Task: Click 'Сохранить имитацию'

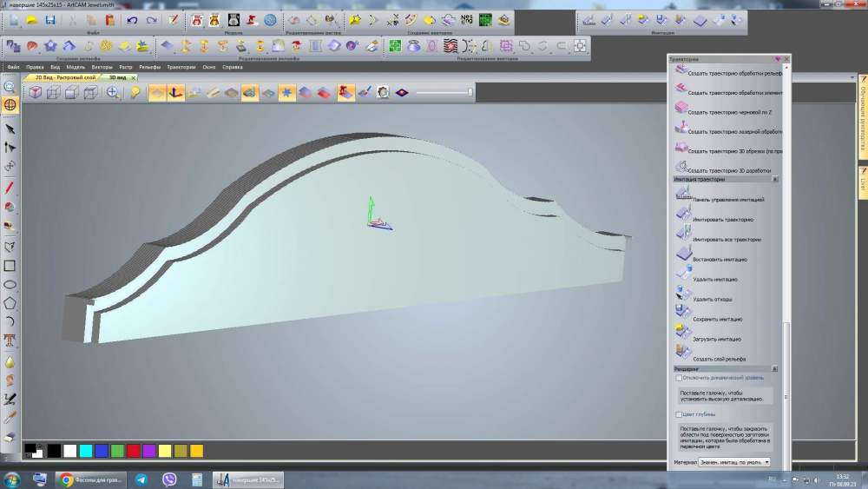Action: pyautogui.click(x=717, y=319)
